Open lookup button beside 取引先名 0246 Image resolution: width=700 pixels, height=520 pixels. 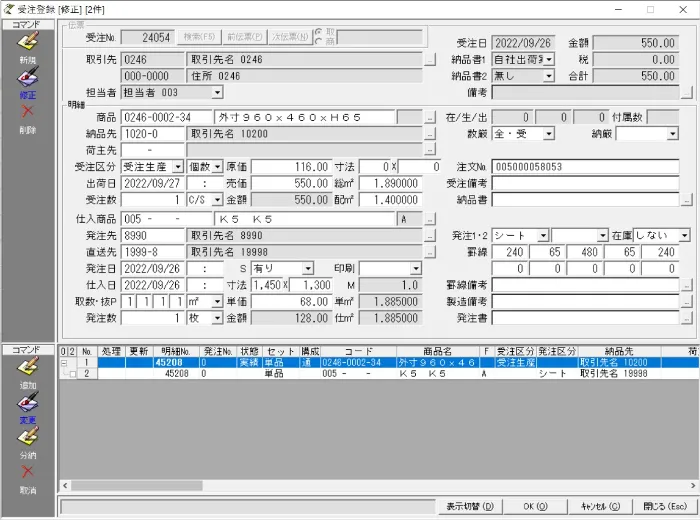pos(430,60)
